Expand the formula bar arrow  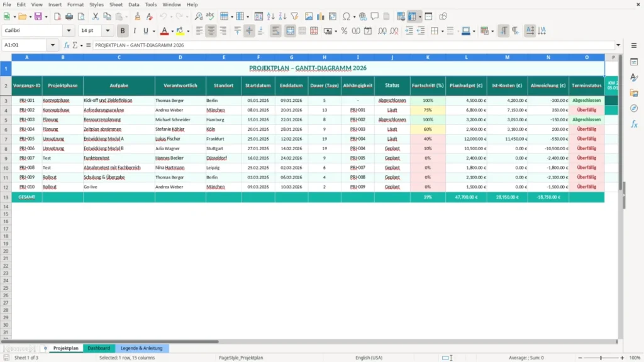(x=618, y=45)
